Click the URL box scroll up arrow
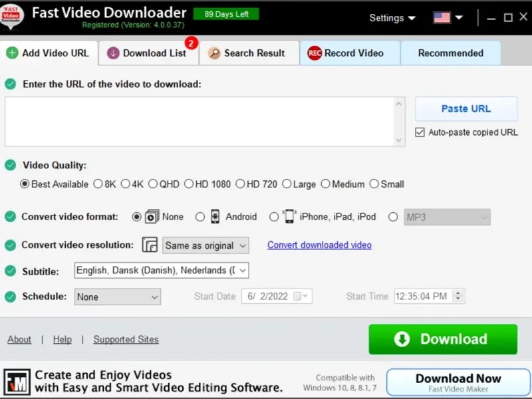The width and height of the screenshot is (532, 399). pyautogui.click(x=399, y=104)
